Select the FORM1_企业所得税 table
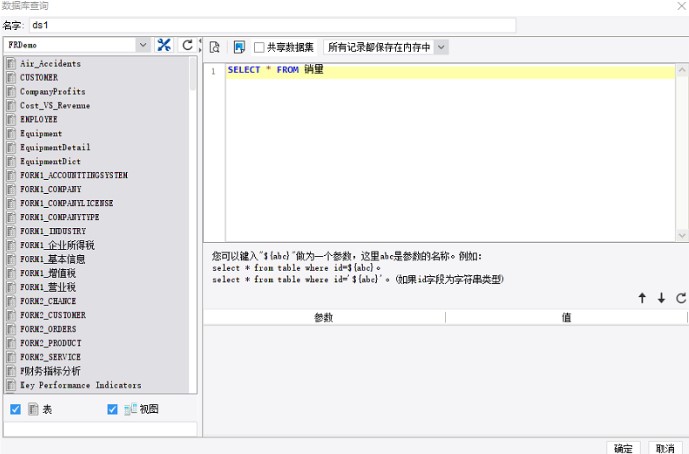Viewport: 689px width, 454px height. 58,245
